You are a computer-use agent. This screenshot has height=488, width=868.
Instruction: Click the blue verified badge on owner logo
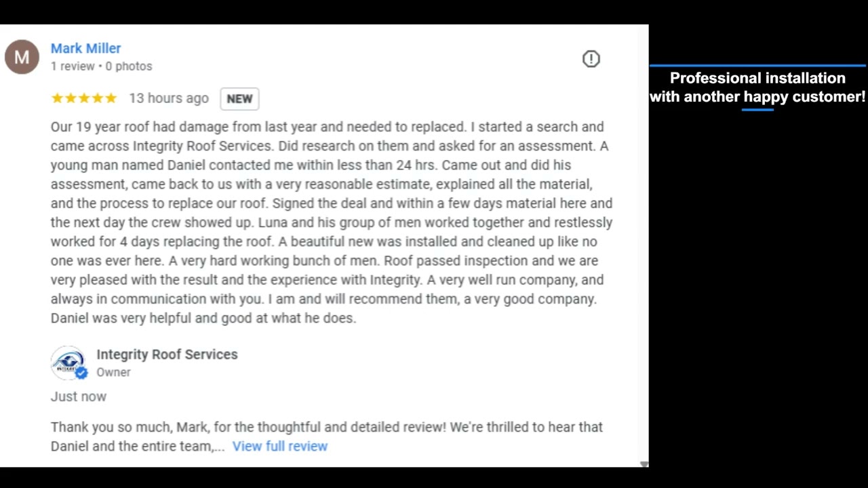[81, 373]
